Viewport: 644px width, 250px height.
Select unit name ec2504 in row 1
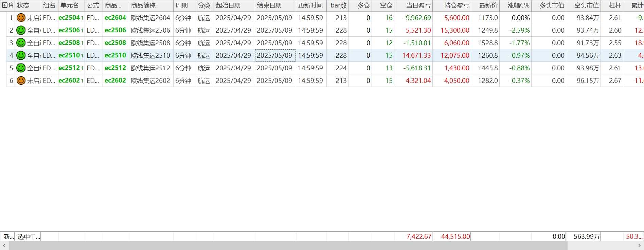coord(69,18)
